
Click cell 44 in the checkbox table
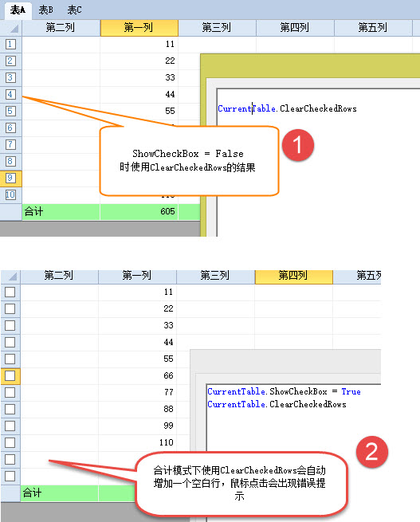137,343
